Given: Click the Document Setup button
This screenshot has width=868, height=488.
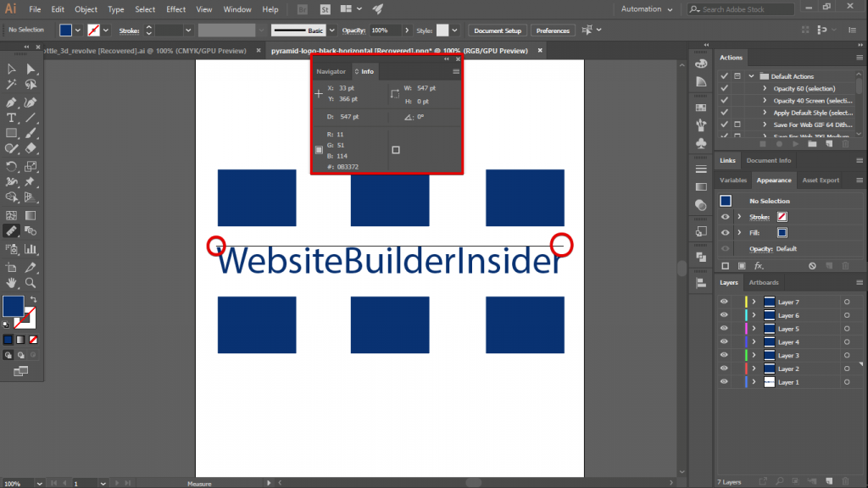Looking at the screenshot, I should (498, 29).
